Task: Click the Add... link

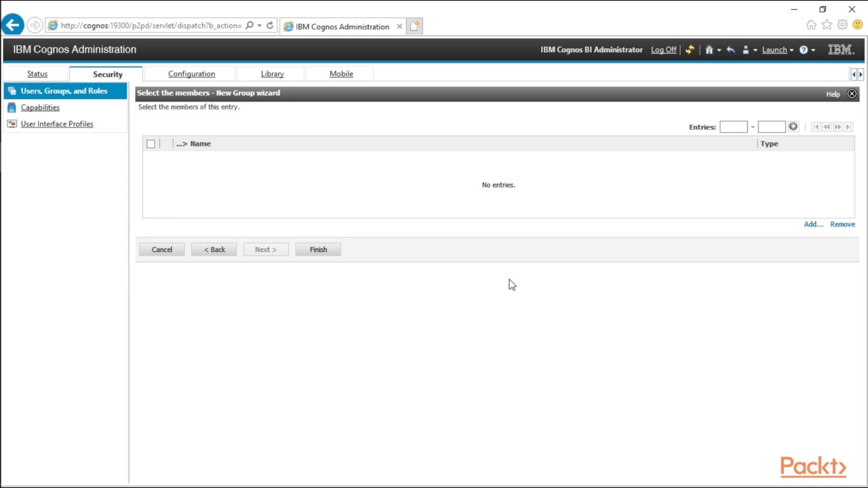Action: (x=814, y=224)
